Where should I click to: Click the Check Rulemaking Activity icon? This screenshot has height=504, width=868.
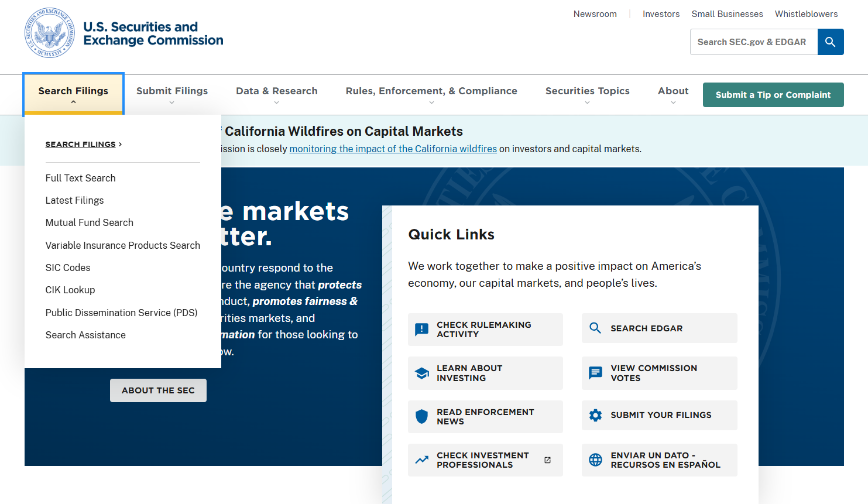(x=421, y=329)
